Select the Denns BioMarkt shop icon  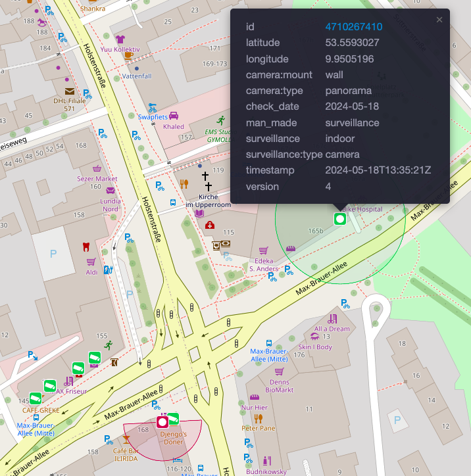tap(279, 371)
